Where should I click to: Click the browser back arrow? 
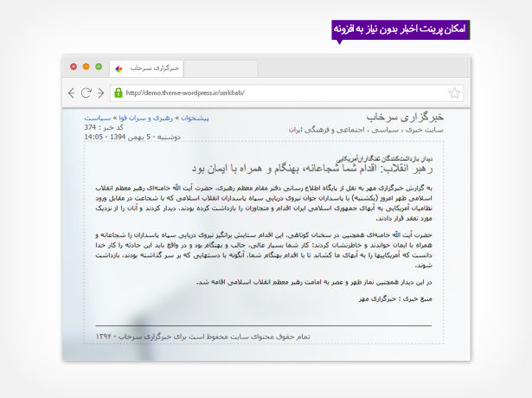[72, 93]
